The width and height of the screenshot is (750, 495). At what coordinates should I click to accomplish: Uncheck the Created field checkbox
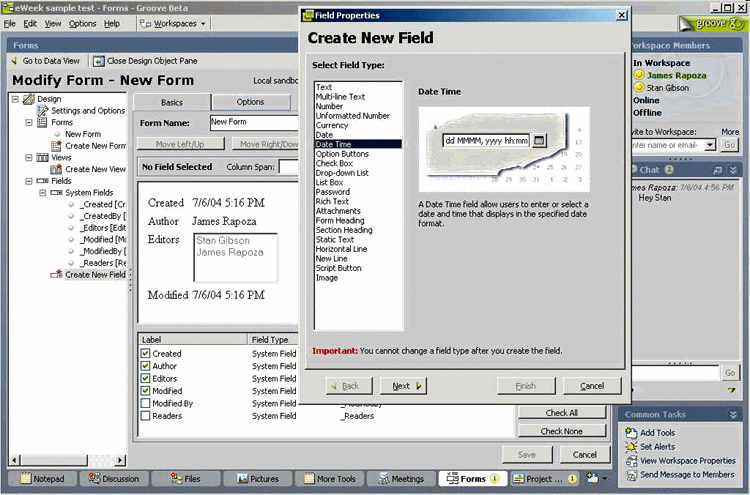[145, 353]
